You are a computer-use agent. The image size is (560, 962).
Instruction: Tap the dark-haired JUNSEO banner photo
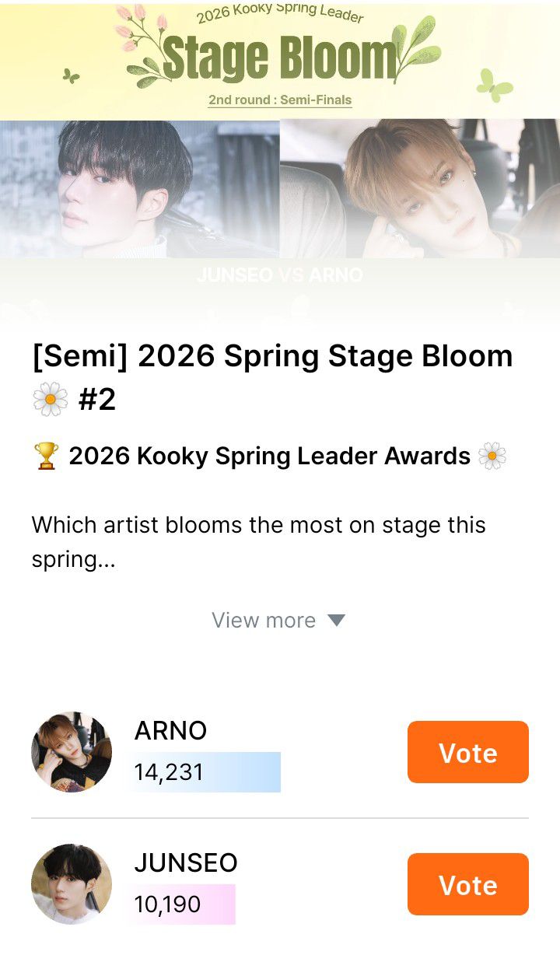pos(140,188)
